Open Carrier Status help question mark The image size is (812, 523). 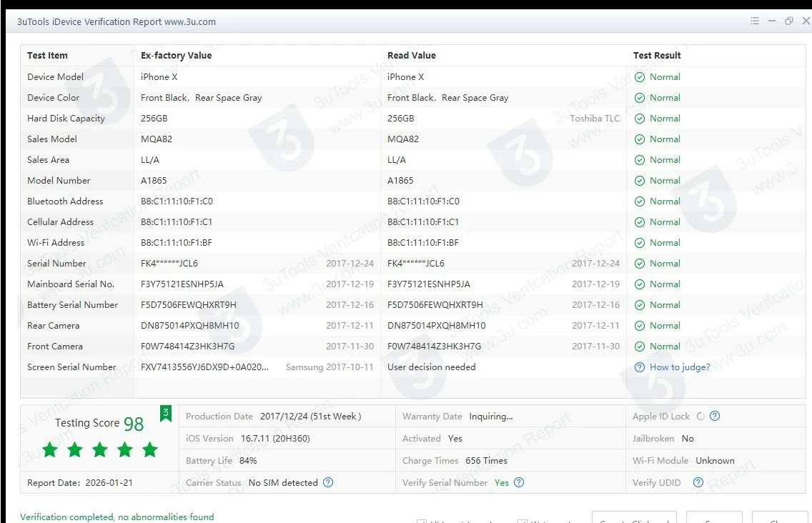click(x=328, y=483)
